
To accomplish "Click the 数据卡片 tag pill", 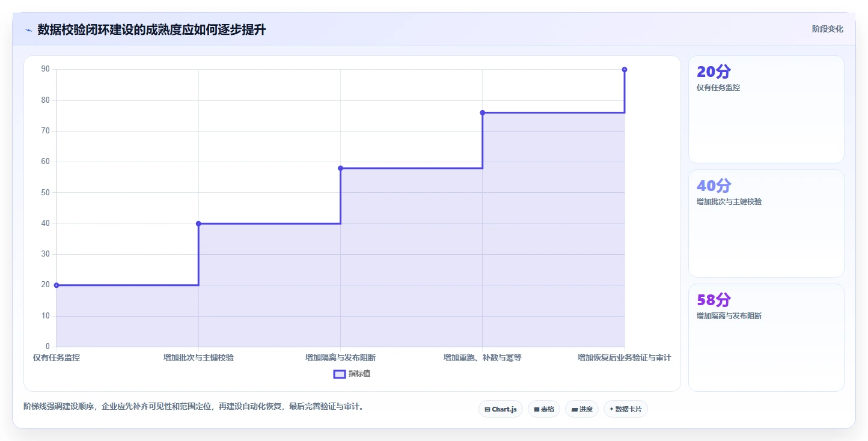I will [x=626, y=409].
